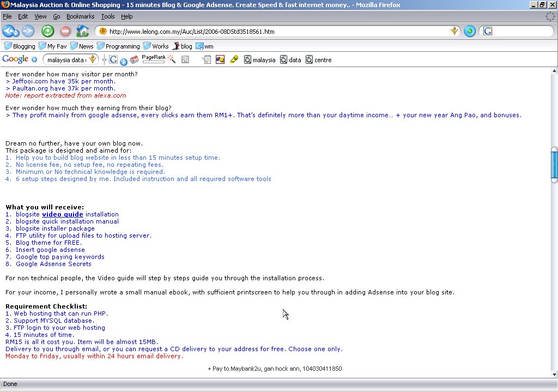Click the magic wand icon on Google toolbar
Image resolution: width=558 pixels, height=392 pixels.
(172, 59)
